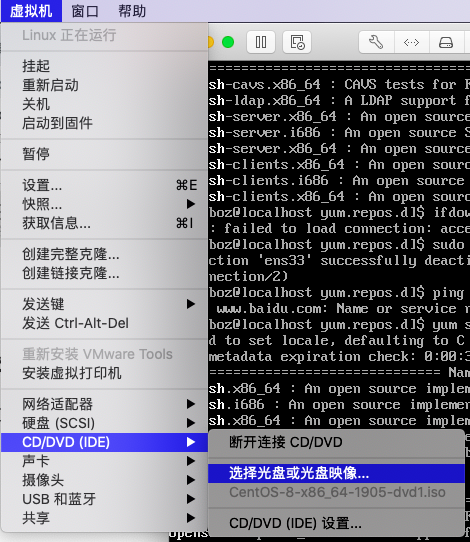Expand the USB 和蓝牙 submenu
Viewport: 470px width, 542px height.
click(104, 499)
